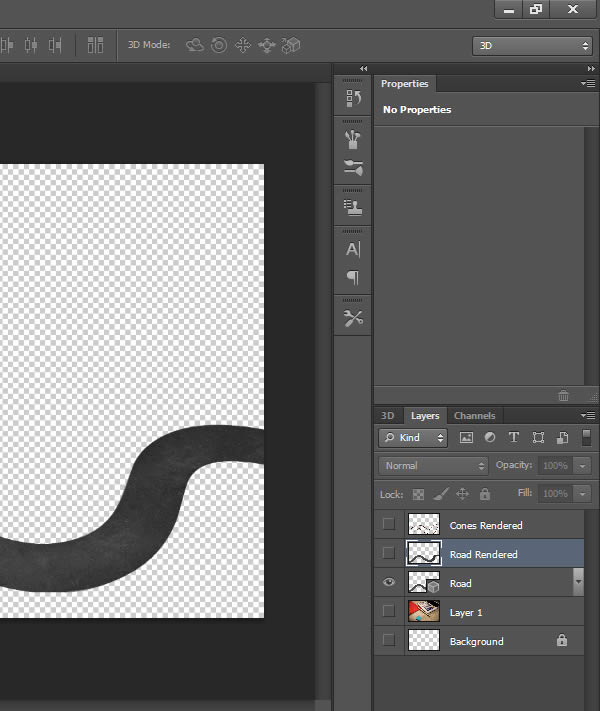600x711 pixels.
Task: Select the Layers tab
Action: click(425, 415)
